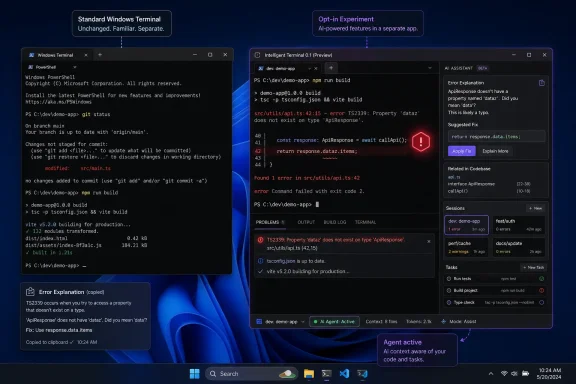Viewport: 576px width, 384px height.
Task: Dismiss the TS2339 problem entry
Action: click(429, 241)
